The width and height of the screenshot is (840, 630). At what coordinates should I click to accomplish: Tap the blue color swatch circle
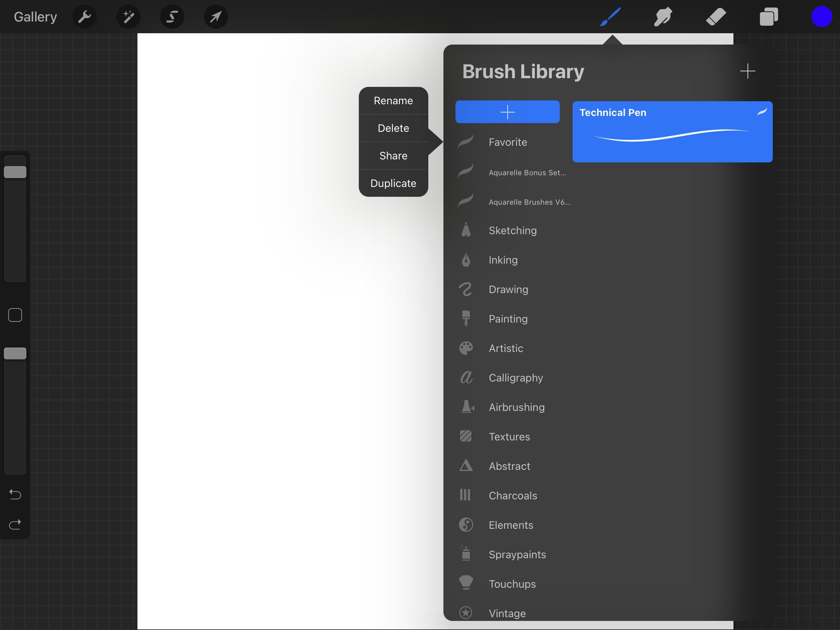[x=822, y=17]
